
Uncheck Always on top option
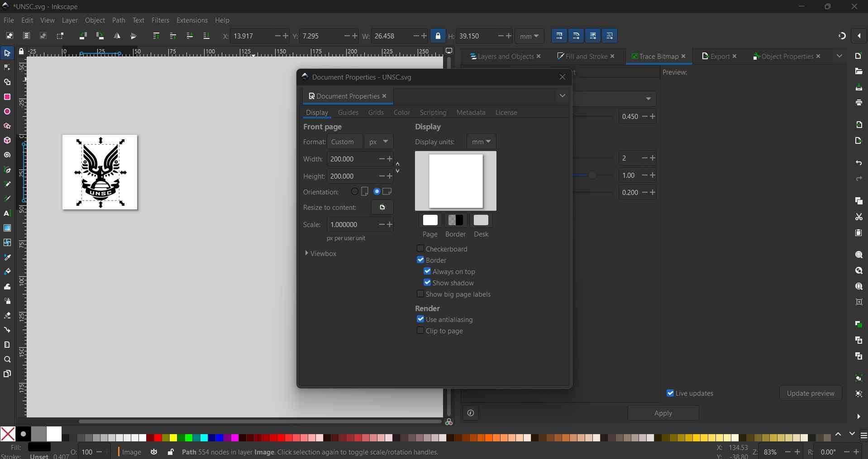click(x=427, y=271)
